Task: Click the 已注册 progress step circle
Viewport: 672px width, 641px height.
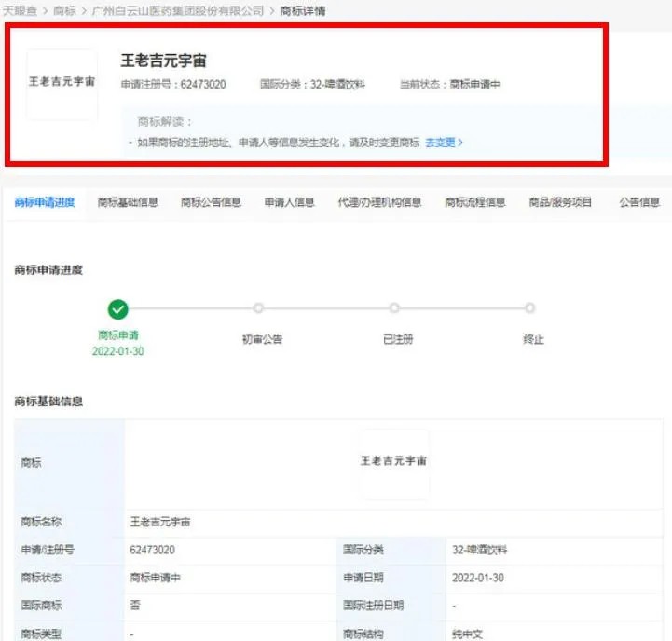Action: click(394, 308)
